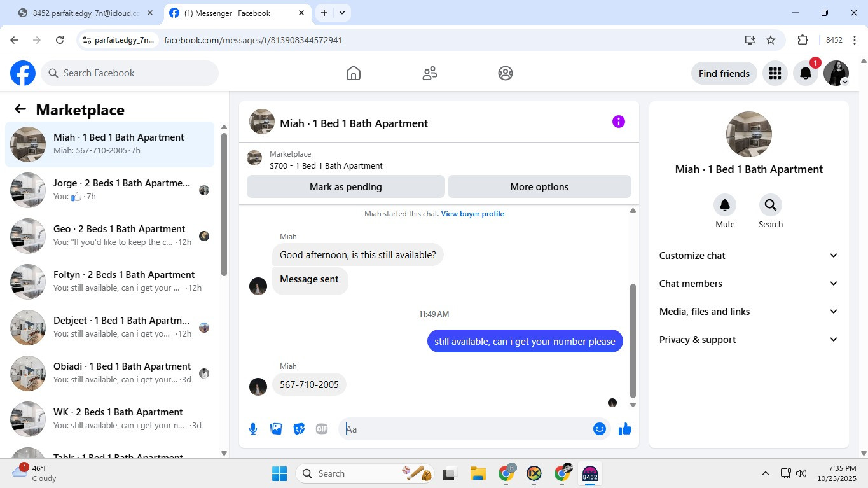Focus the message text input Aa

pos(467,429)
